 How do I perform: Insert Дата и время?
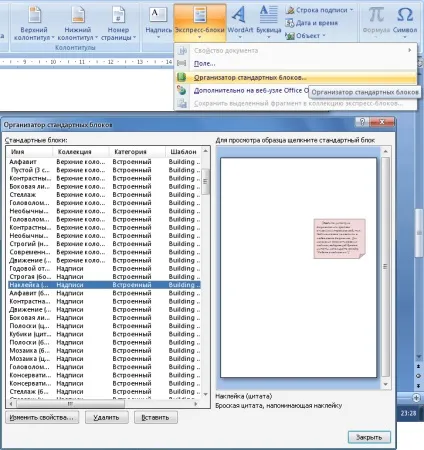coord(312,23)
